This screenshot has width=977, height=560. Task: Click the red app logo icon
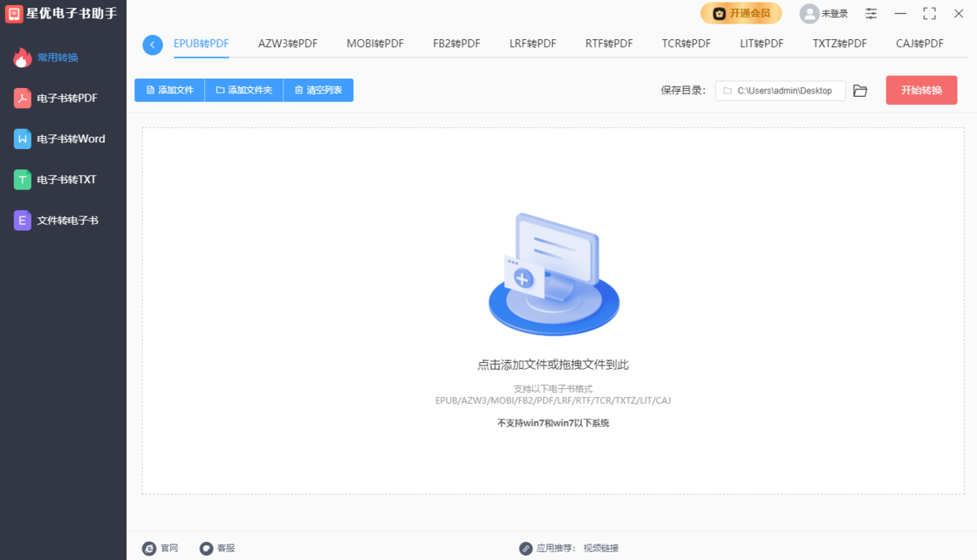point(14,13)
